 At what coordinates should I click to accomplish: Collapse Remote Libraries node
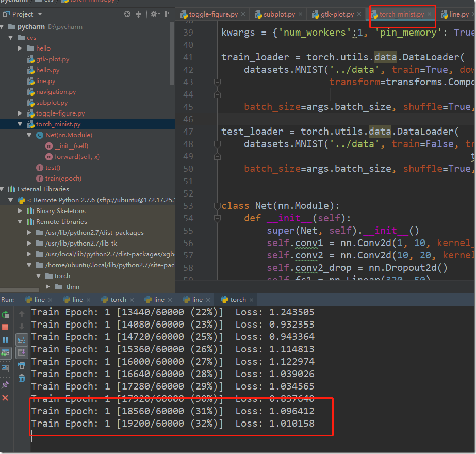(x=20, y=222)
